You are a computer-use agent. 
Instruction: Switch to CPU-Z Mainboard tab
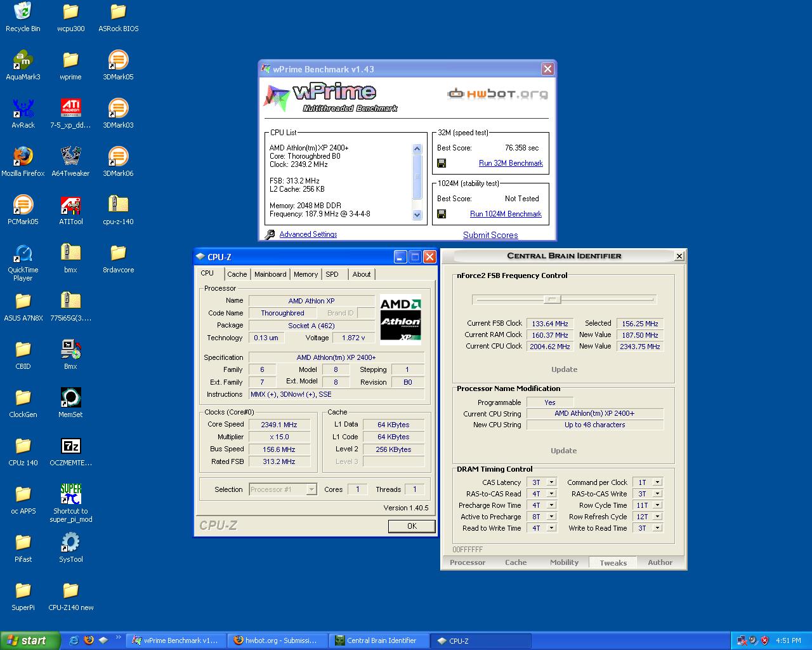pyautogui.click(x=270, y=274)
